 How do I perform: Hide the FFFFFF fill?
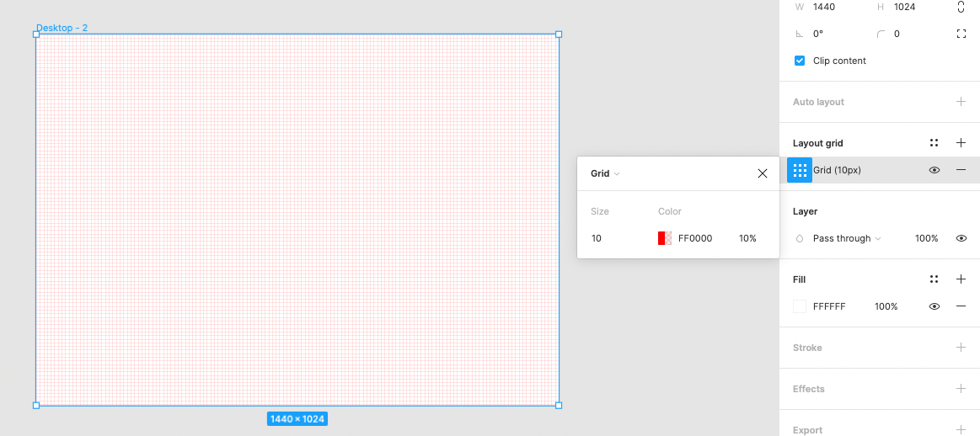[934, 306]
